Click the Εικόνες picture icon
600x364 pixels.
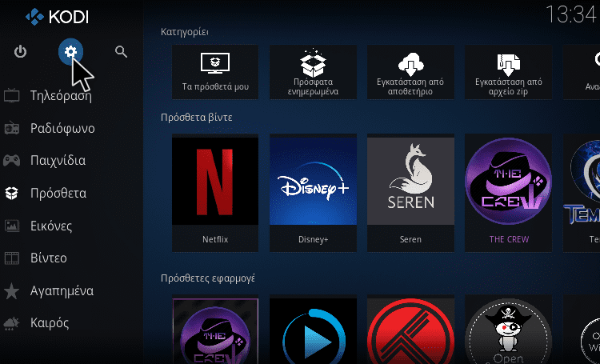[11, 226]
